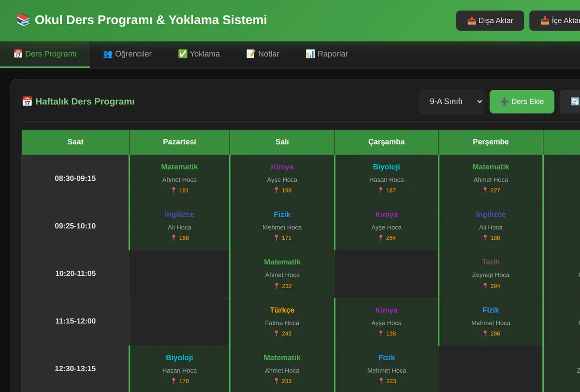Click the books icon in the app title
This screenshot has height=392, width=580.
(23, 20)
